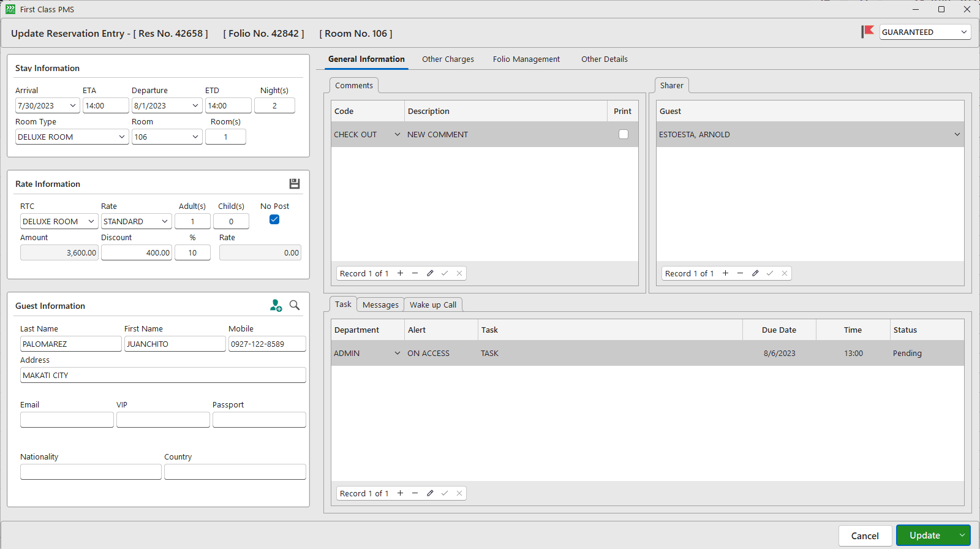
Task: Click the red flag icon beside GUARANTEED
Action: (867, 32)
